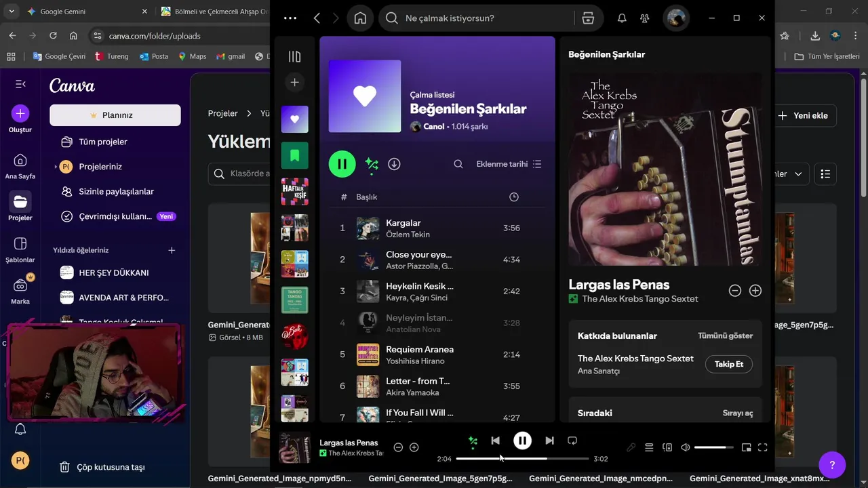Go back in Spotify navigation
Screen dimensions: 868x488
(x=317, y=18)
